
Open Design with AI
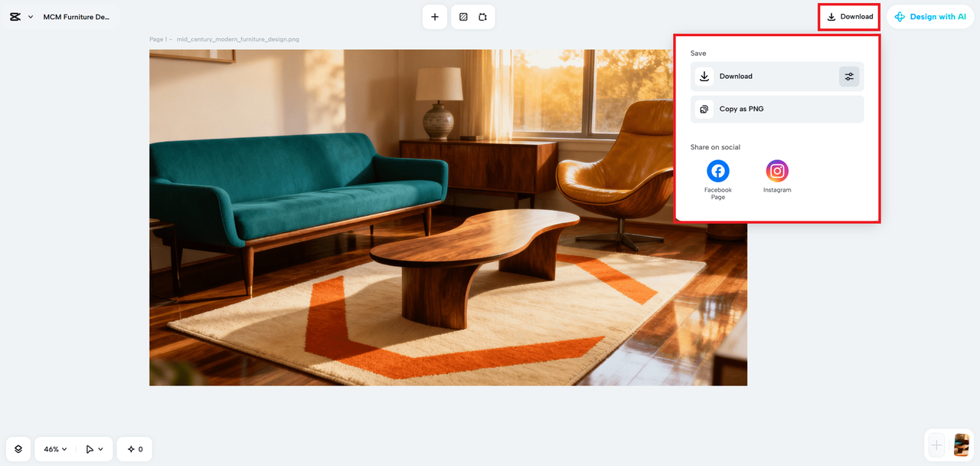pyautogui.click(x=930, y=17)
